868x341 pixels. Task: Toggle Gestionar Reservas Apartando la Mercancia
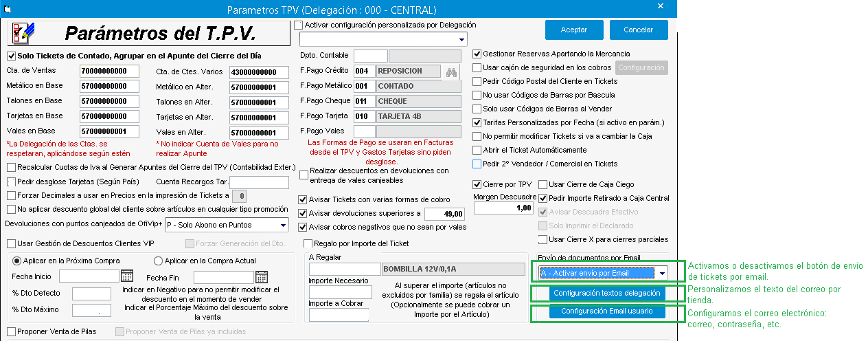(477, 54)
